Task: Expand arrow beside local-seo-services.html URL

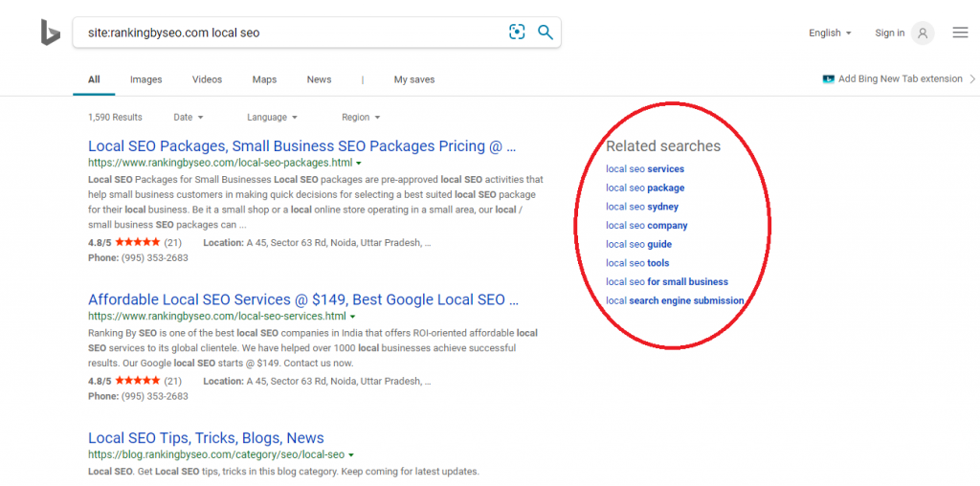Action: click(352, 316)
